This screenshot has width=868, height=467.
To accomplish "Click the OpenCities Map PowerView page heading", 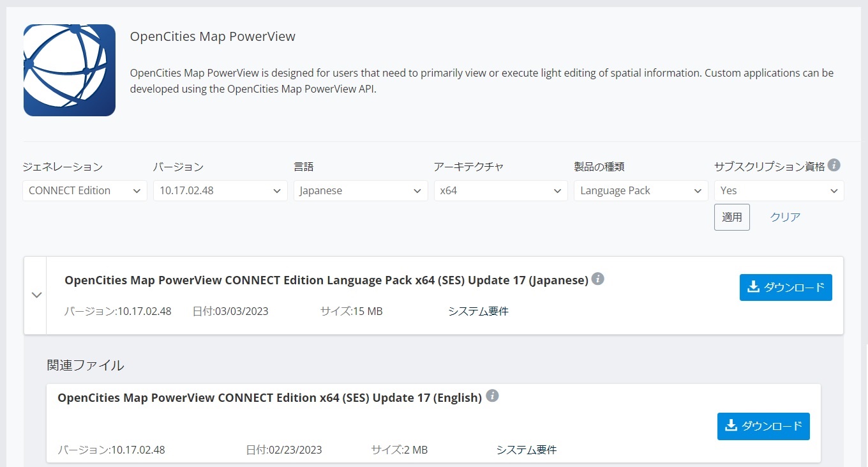I will [x=213, y=36].
